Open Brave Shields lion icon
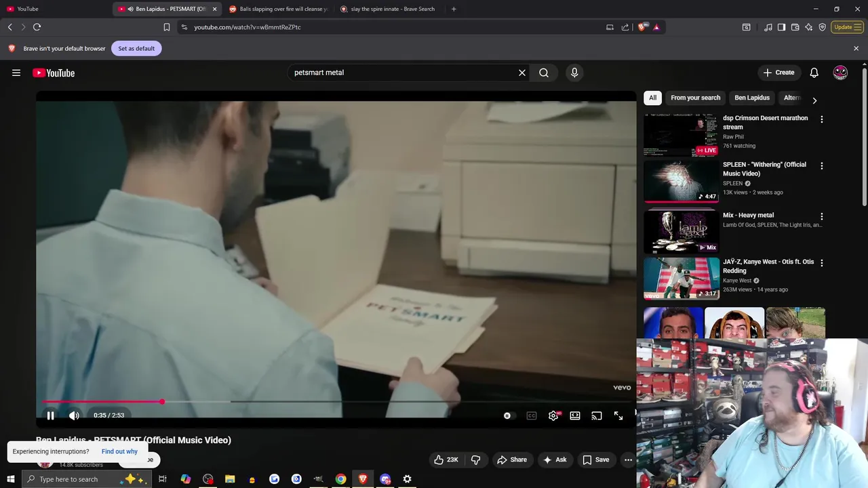Viewport: 868px width, 488px height. [x=642, y=27]
